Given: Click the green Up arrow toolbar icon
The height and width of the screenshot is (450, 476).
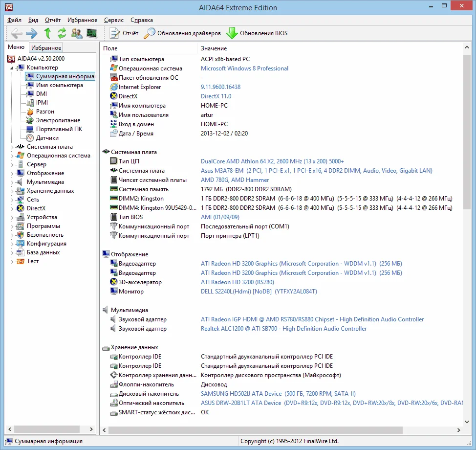Looking at the screenshot, I should point(47,33).
